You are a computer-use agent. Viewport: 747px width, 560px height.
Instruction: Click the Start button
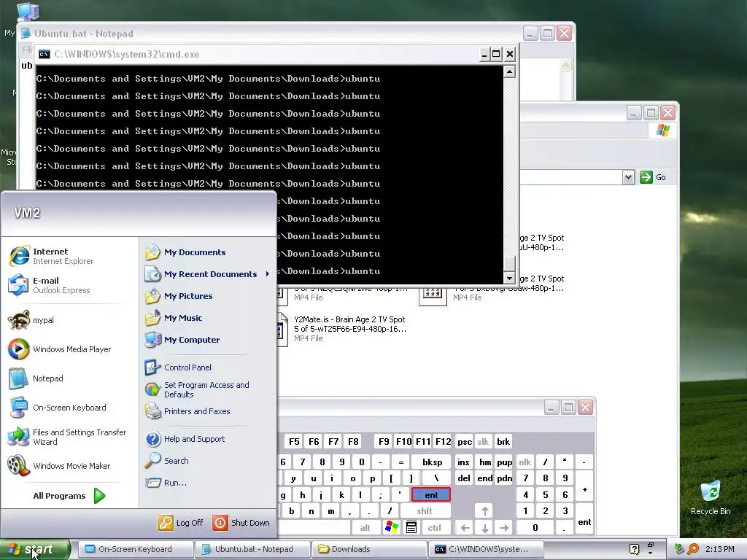tap(34, 549)
